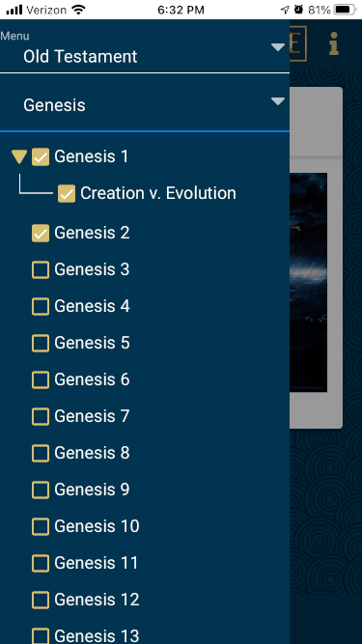Tap the Wi-Fi icon in status bar

(78, 10)
